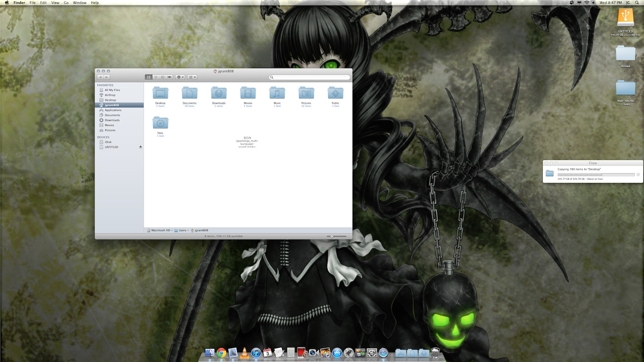Select the Anime folder on the desktop
Screen dimensions: 644x362
(x=626, y=53)
